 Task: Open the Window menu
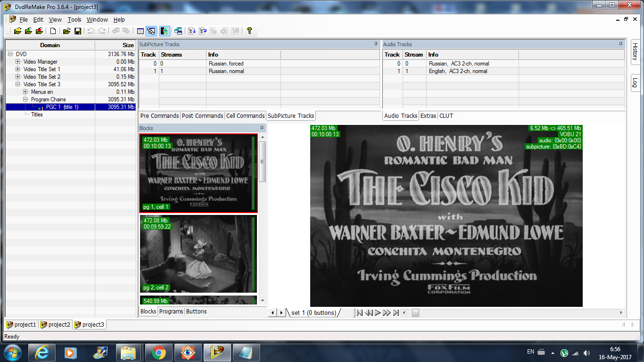(97, 20)
